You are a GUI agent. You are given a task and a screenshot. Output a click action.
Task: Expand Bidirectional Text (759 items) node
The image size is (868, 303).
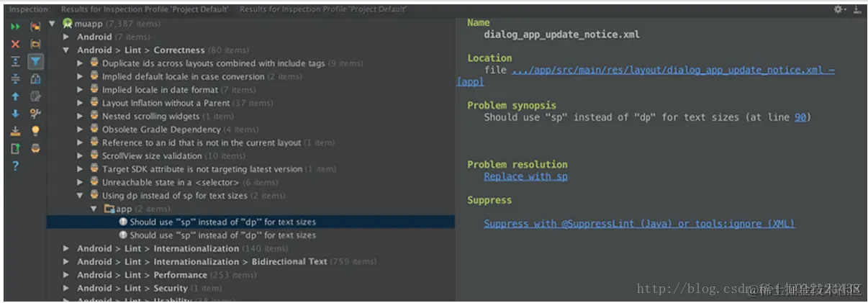pyautogui.click(x=66, y=261)
